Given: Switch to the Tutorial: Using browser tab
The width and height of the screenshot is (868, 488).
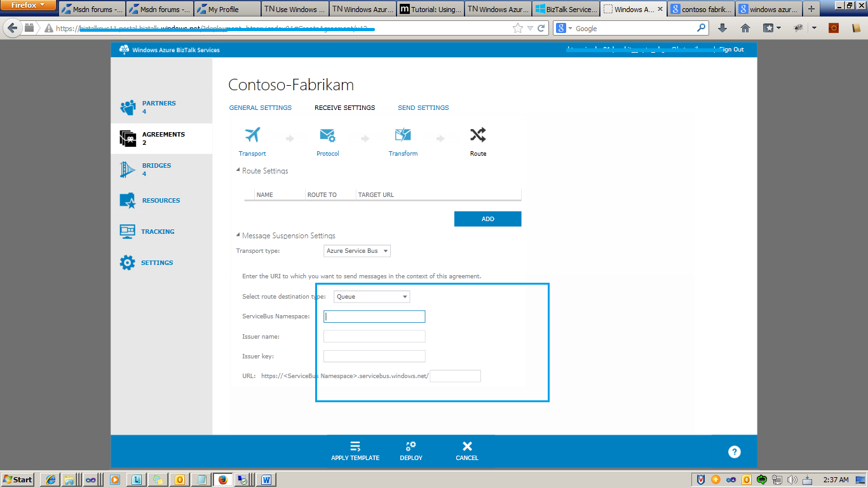Looking at the screenshot, I should coord(430,10).
